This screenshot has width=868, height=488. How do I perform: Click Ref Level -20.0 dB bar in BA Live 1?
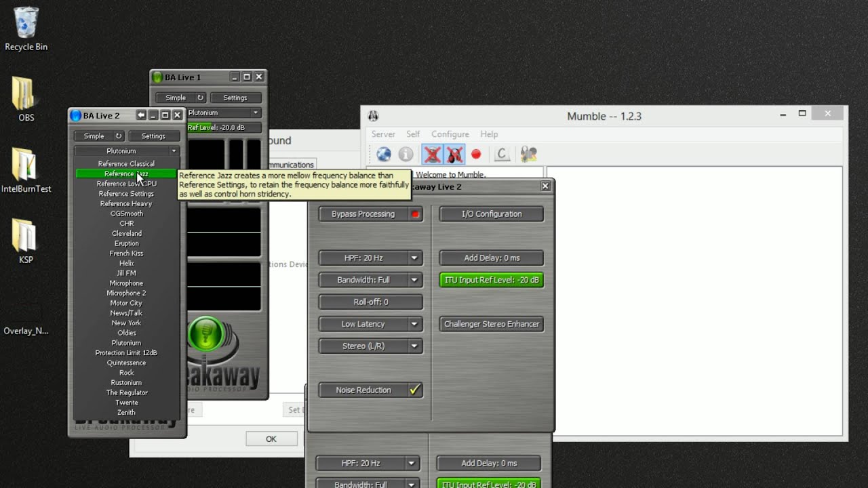[224, 127]
